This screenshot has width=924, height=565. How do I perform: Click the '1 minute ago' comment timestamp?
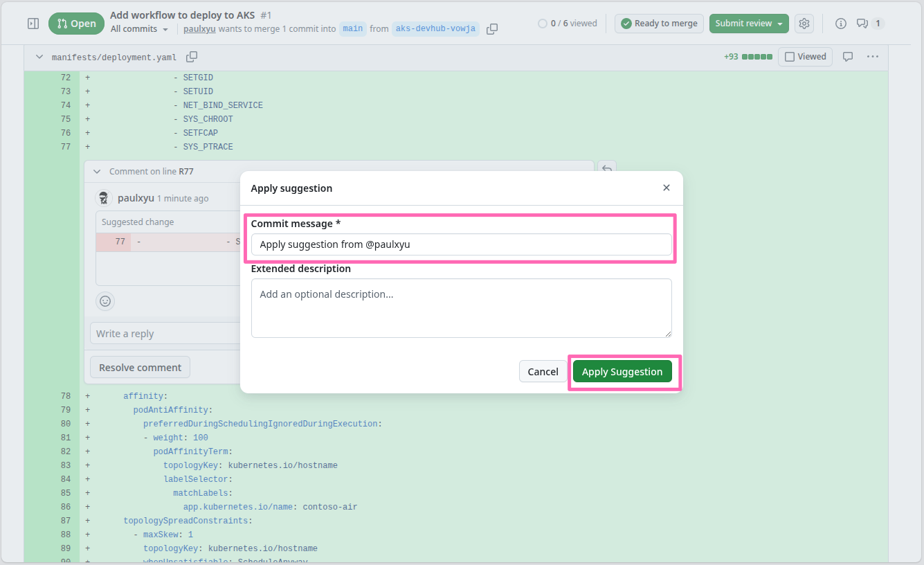[x=183, y=199]
